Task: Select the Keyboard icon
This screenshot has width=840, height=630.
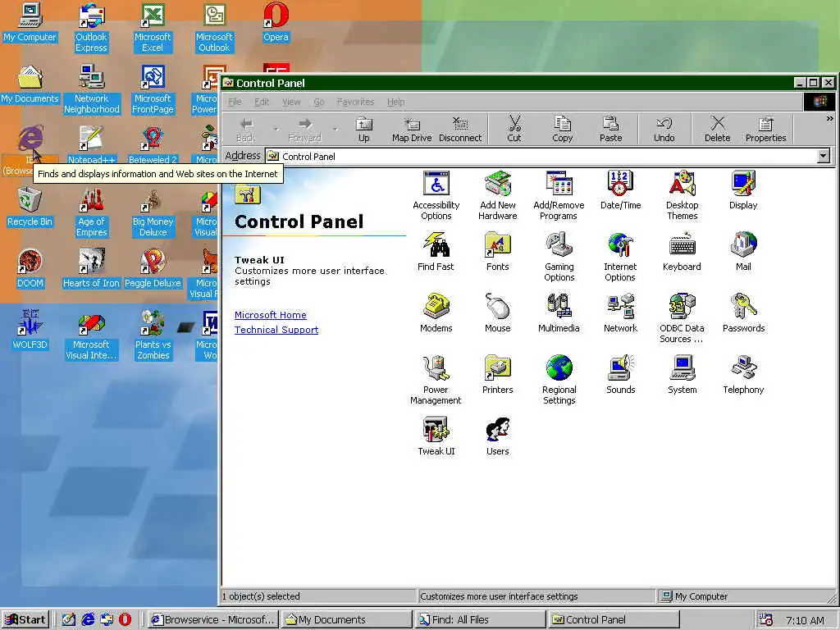Action: pyautogui.click(x=682, y=251)
